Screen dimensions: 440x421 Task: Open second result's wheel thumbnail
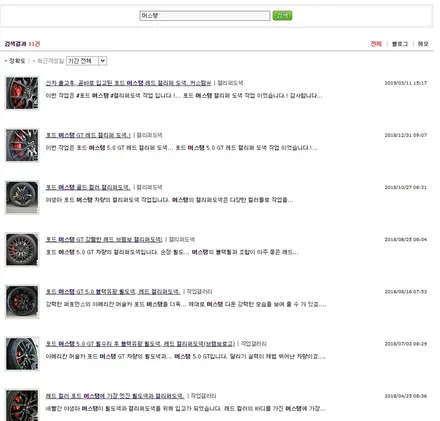click(22, 145)
